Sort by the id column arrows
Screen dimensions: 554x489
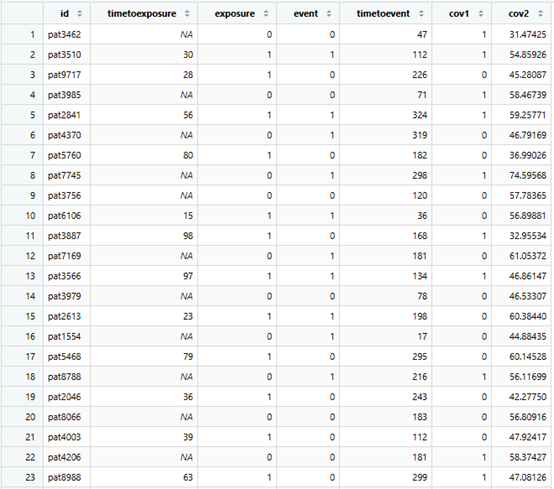[79, 14]
